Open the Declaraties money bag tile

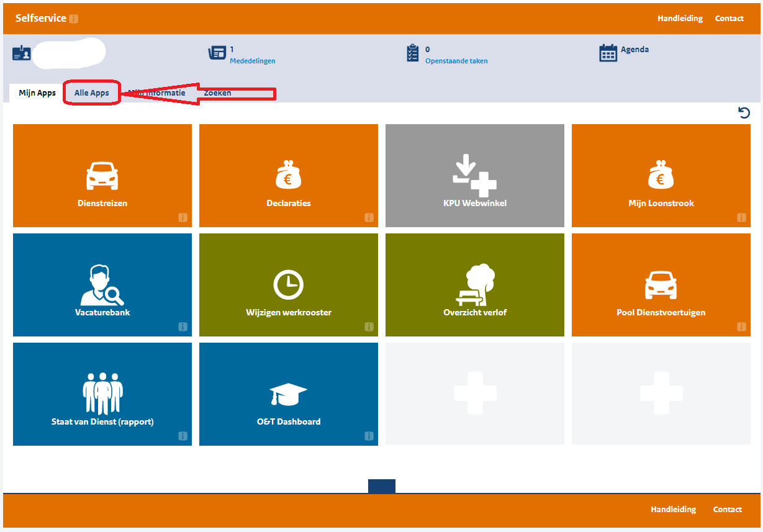tap(288, 176)
